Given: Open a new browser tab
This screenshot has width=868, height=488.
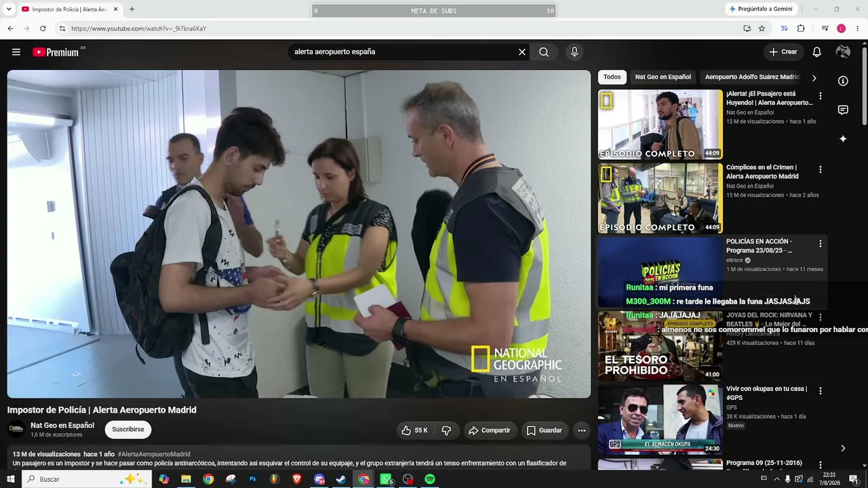Looking at the screenshot, I should tap(132, 9).
